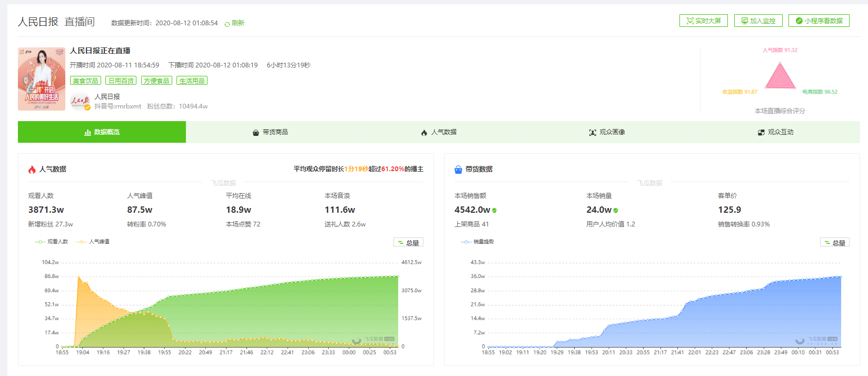Image resolution: width=868 pixels, height=376 pixels.
Task: Switch to the 数据概览 tab
Action: pos(102,132)
